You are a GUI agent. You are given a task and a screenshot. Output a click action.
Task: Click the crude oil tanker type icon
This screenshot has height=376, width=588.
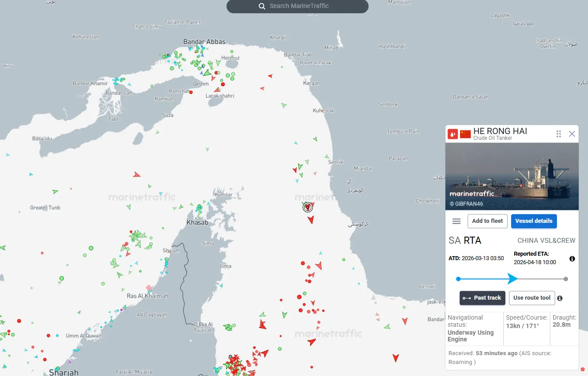tap(453, 134)
